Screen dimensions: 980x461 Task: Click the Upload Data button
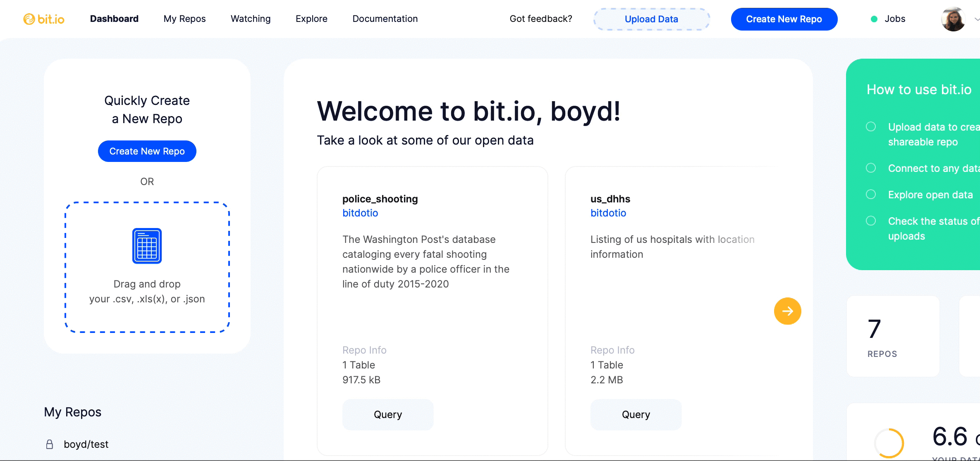coord(651,19)
